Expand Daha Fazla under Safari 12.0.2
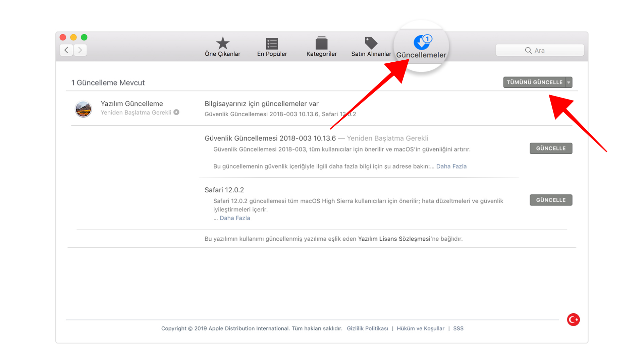Screen dimensions: 644x362 235,218
